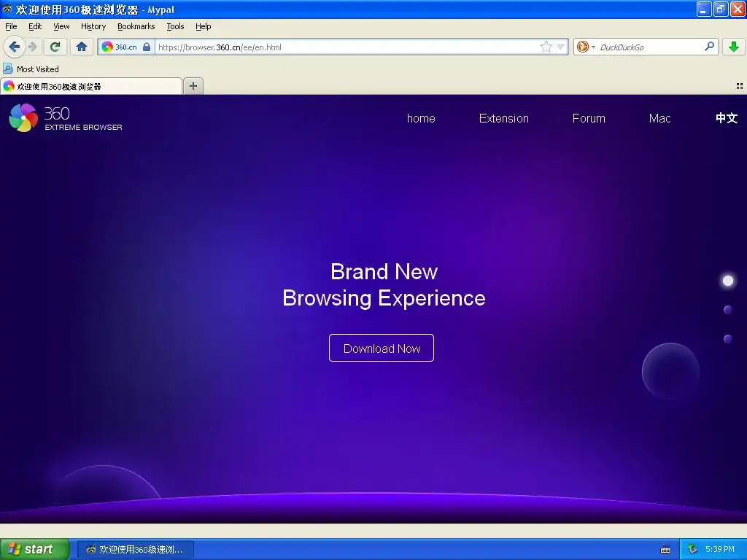Reload the current page
Viewport: 747px width, 560px height.
(55, 47)
